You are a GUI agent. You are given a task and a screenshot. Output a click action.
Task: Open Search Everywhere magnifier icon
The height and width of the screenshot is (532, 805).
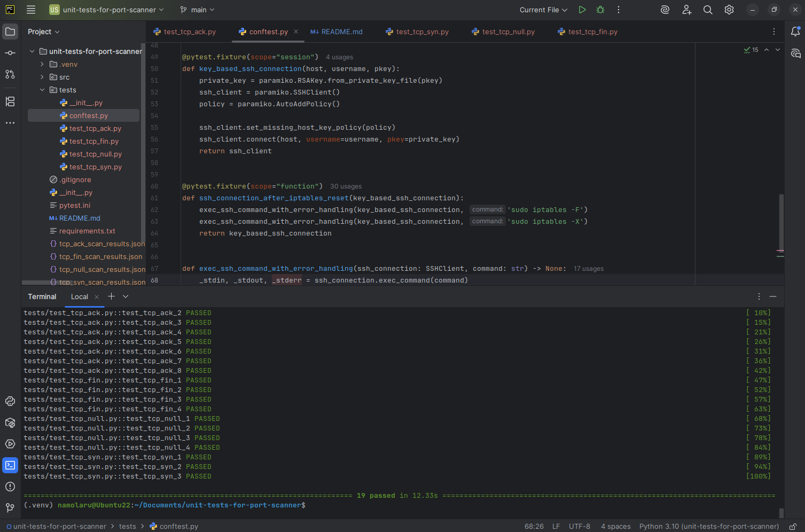click(708, 10)
